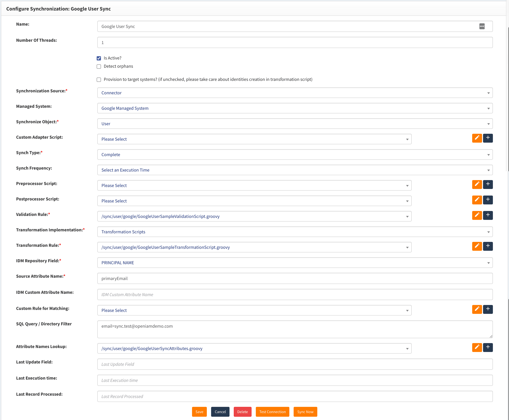509x420 pixels.
Task: Click the Save button
Action: pyautogui.click(x=199, y=412)
